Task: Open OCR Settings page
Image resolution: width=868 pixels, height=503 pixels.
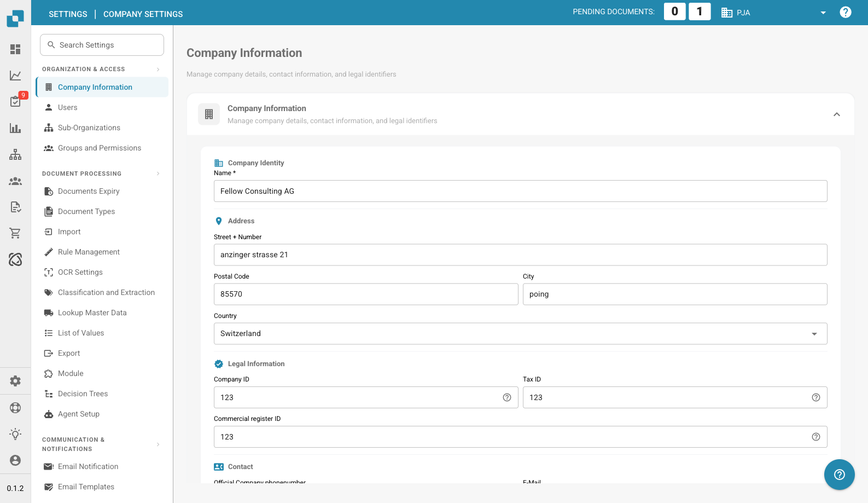Action: click(102, 272)
